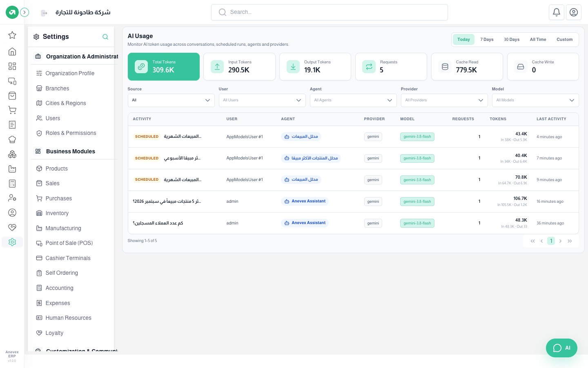The image size is (588, 368).
Task: Open the home icon in left sidebar
Action: 12,52
